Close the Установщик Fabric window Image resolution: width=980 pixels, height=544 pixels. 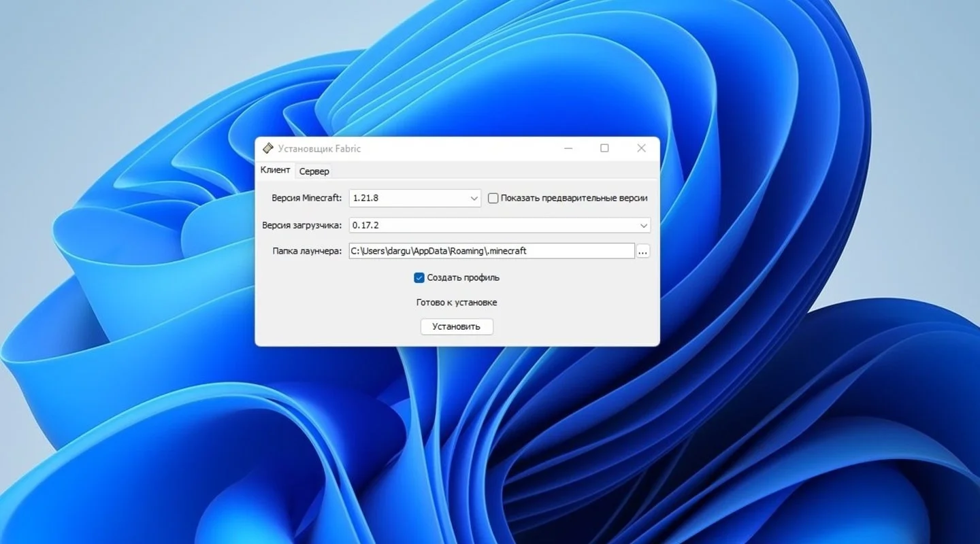click(641, 148)
